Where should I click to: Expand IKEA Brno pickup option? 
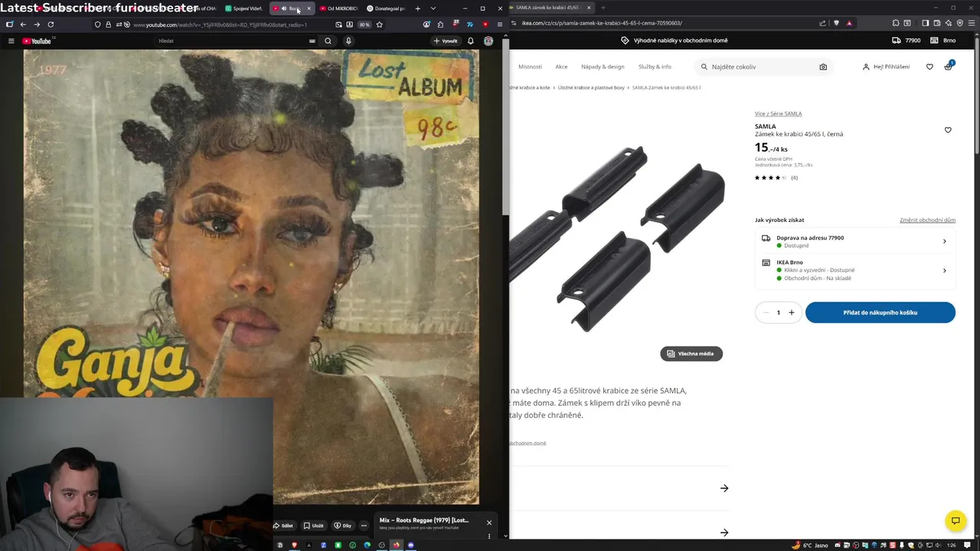point(854,270)
